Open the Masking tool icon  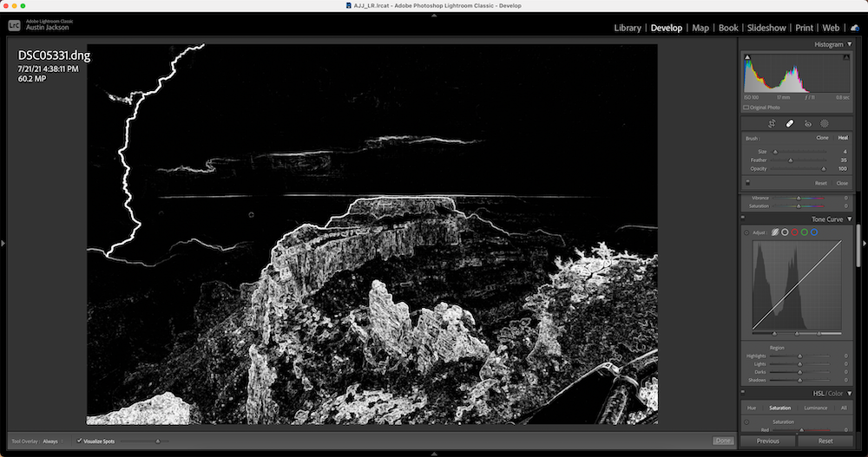click(x=825, y=123)
